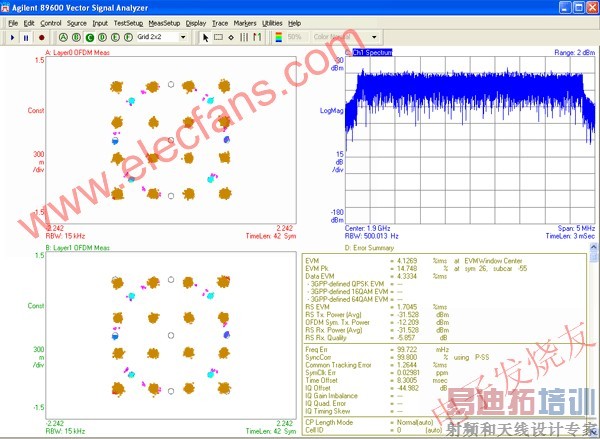Select the diamond marker tool

point(231,38)
